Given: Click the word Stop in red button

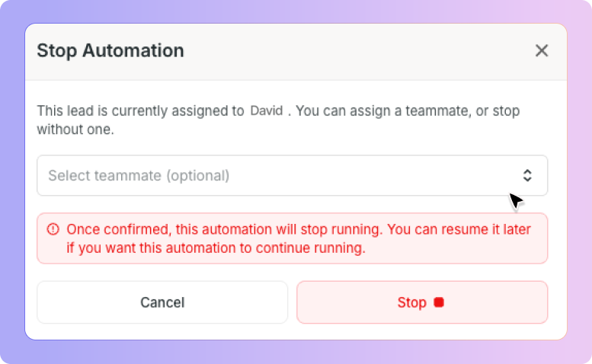Looking at the screenshot, I should coord(411,302).
